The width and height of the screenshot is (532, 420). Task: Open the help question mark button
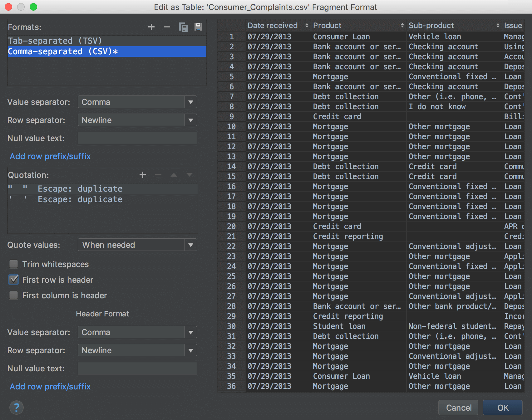17,408
